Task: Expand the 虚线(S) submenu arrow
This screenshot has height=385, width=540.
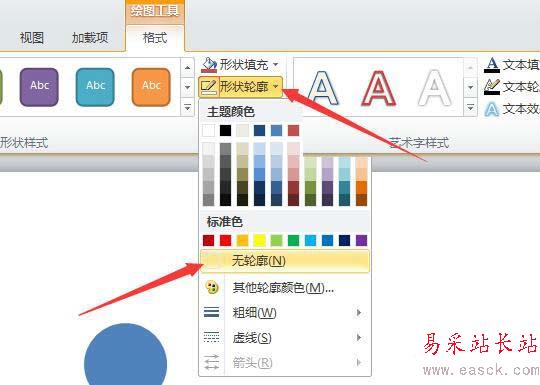Action: [x=359, y=337]
